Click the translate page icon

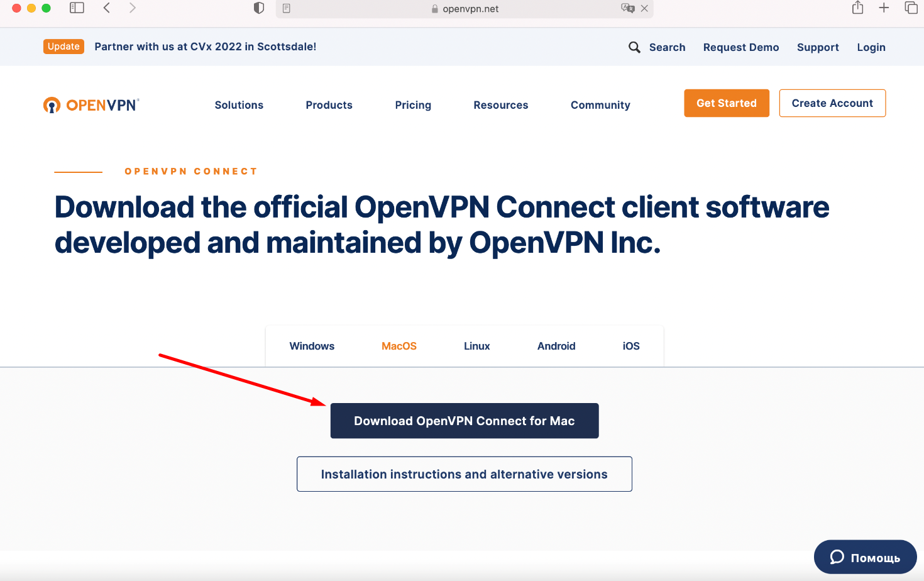coord(627,9)
